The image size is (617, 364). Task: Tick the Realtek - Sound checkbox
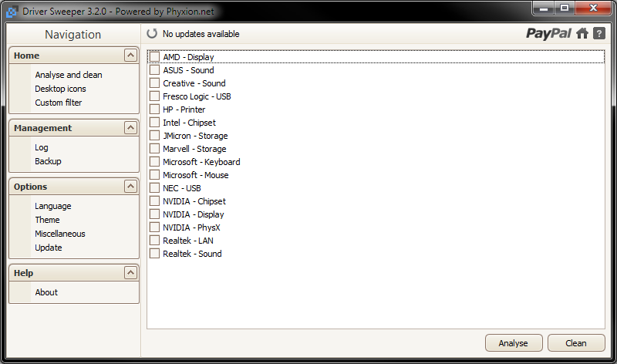(x=155, y=254)
